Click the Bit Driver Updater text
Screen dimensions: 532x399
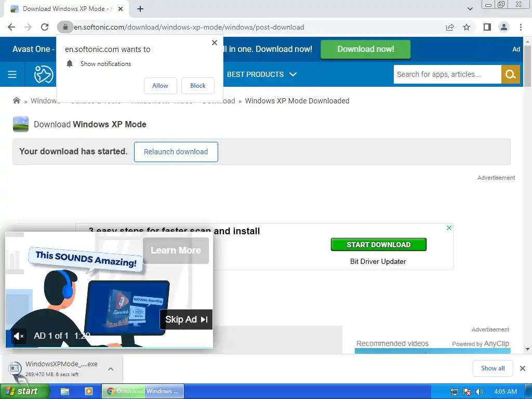point(378,262)
